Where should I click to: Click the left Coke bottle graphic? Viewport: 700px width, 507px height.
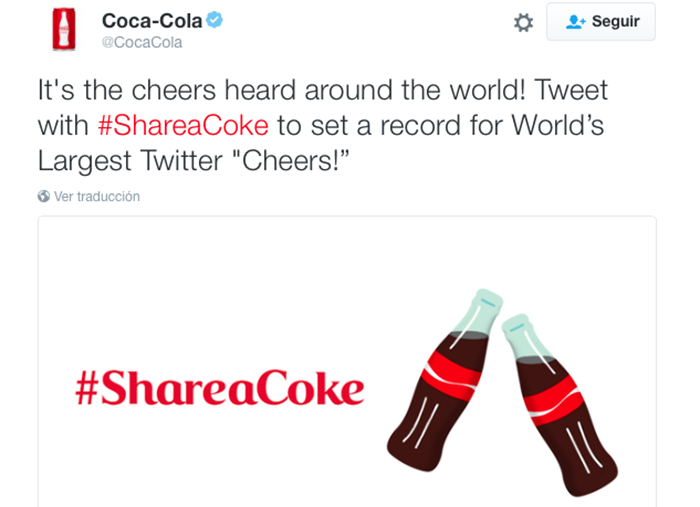(x=445, y=380)
